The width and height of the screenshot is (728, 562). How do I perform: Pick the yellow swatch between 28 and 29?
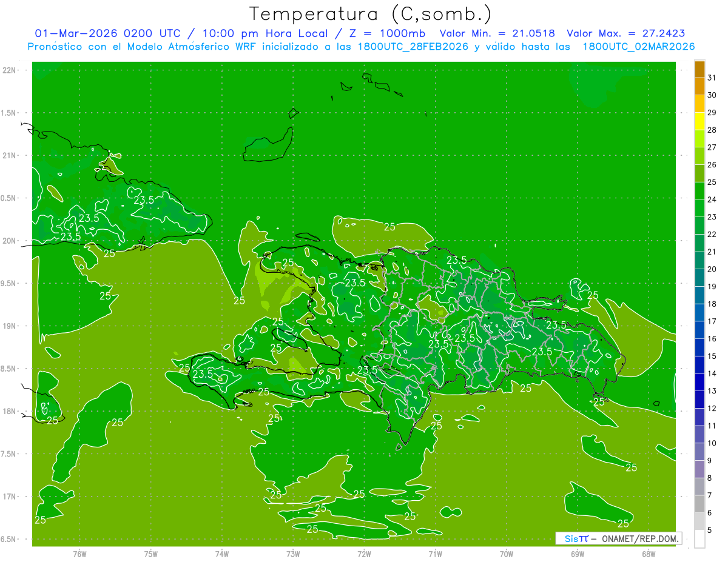[x=699, y=121]
